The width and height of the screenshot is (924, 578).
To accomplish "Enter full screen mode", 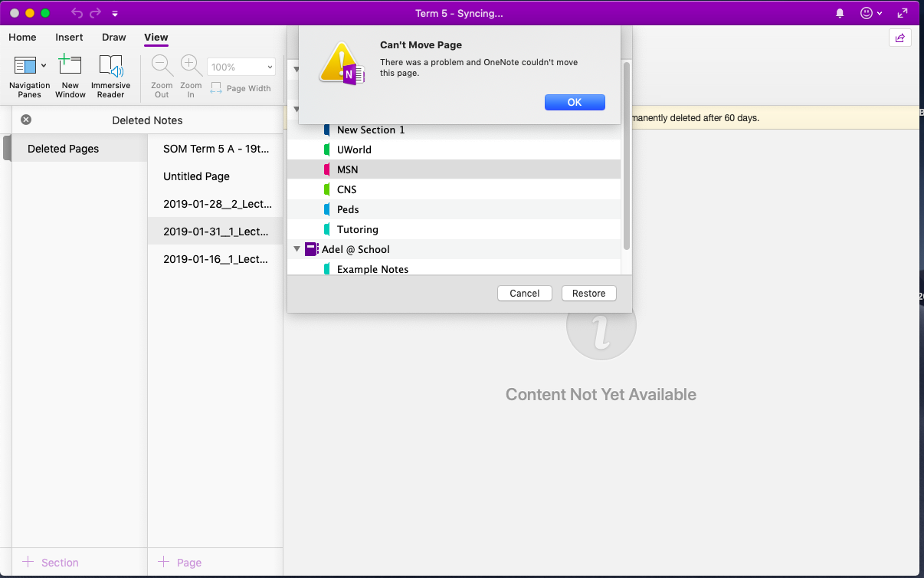I will pos(903,13).
